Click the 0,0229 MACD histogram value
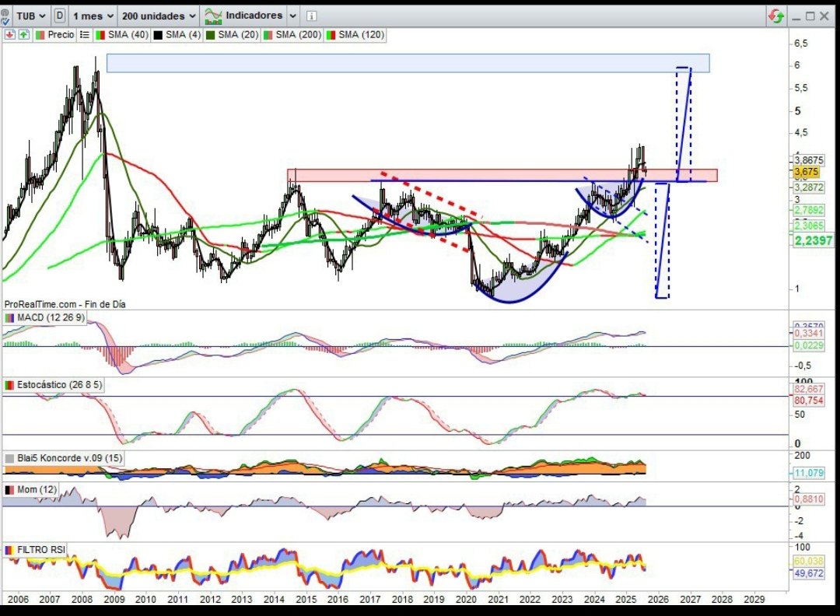 pyautogui.click(x=808, y=346)
